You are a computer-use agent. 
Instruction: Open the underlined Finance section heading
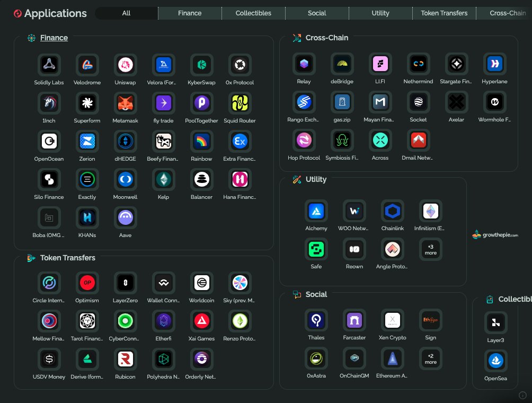(54, 38)
